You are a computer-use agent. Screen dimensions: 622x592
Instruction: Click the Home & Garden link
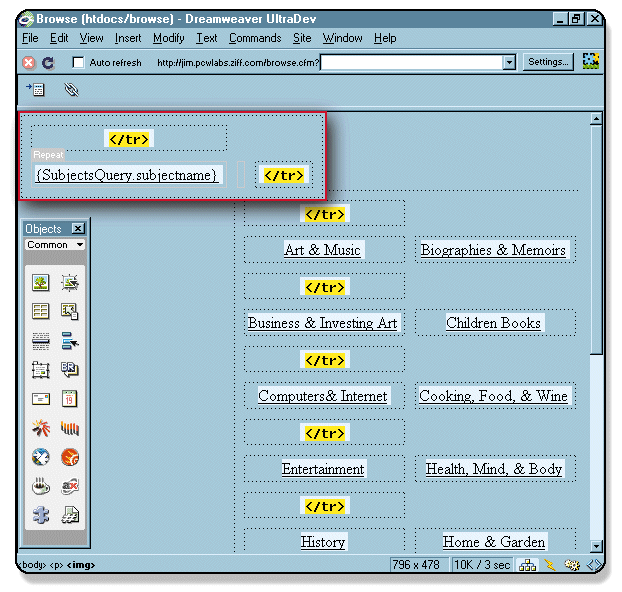(493, 542)
